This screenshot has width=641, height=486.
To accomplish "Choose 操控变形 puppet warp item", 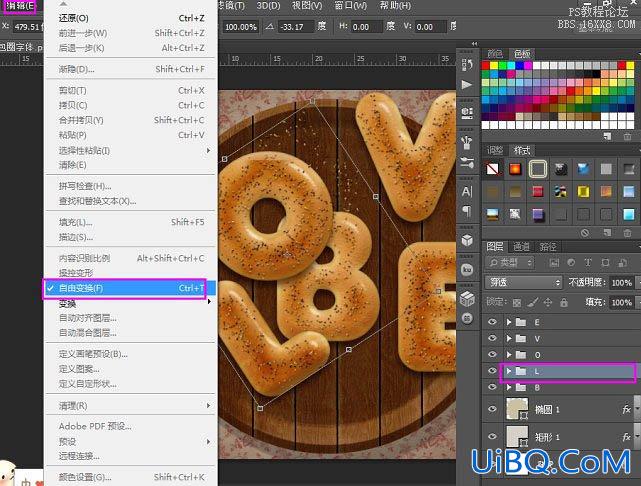I will (x=130, y=273).
